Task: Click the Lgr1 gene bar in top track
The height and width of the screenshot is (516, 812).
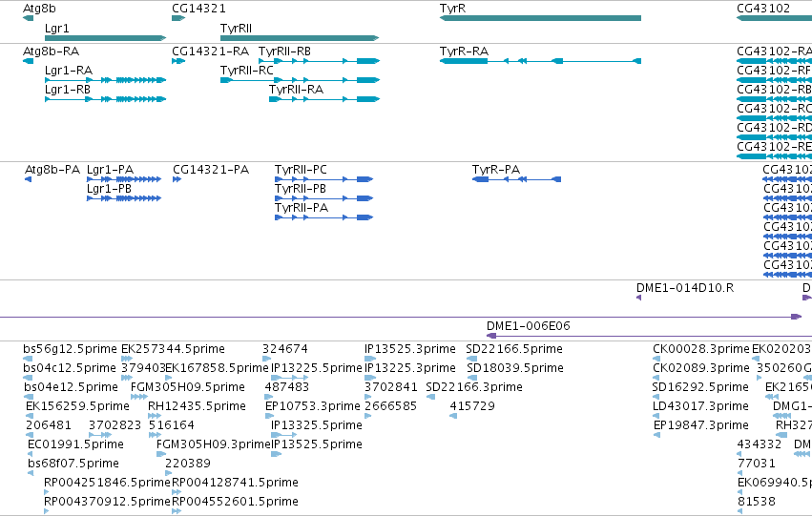Action: coord(106,38)
